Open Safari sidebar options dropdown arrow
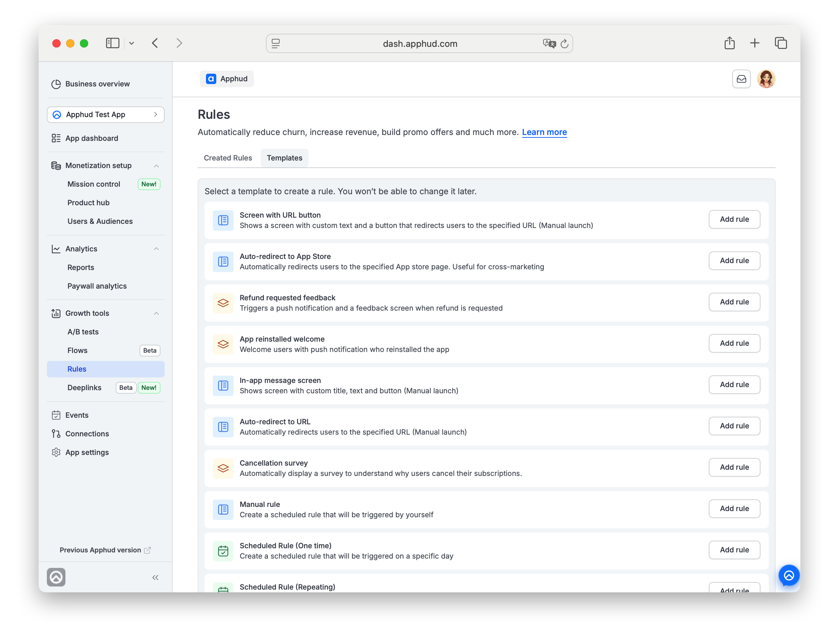The image size is (839, 644). [132, 43]
